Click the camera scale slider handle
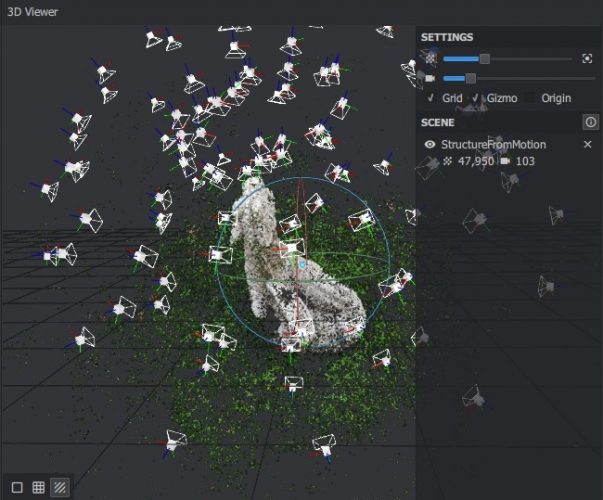The image size is (603, 500). pyautogui.click(x=470, y=78)
